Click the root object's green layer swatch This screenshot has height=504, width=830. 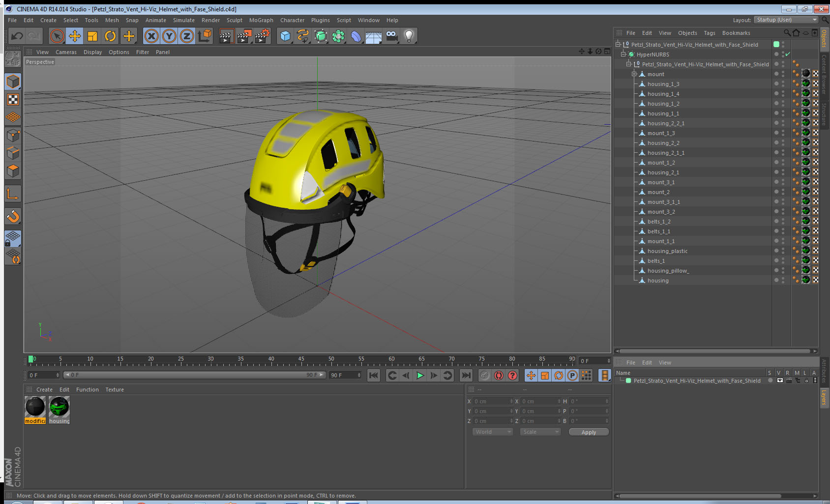point(776,44)
